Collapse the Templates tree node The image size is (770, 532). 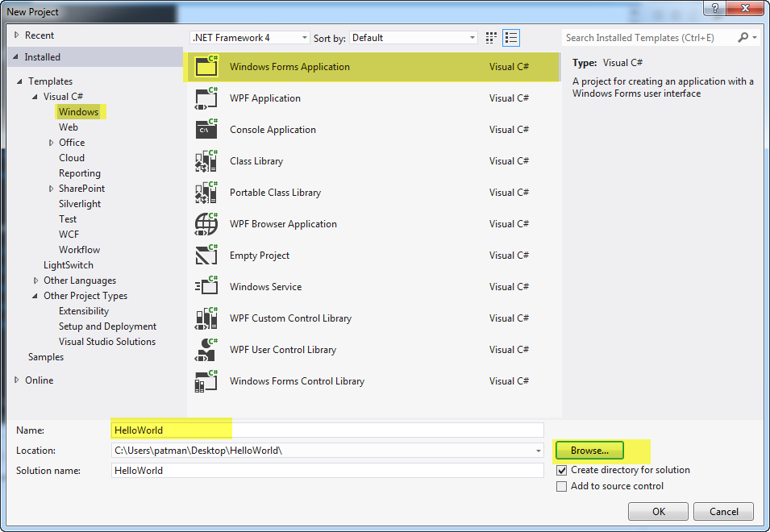click(x=19, y=81)
